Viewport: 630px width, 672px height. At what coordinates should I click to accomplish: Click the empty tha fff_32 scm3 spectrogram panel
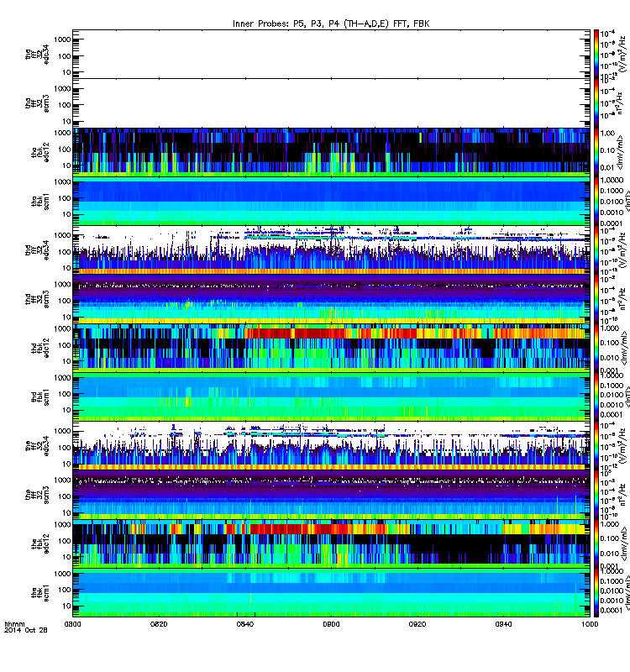tap(331, 102)
